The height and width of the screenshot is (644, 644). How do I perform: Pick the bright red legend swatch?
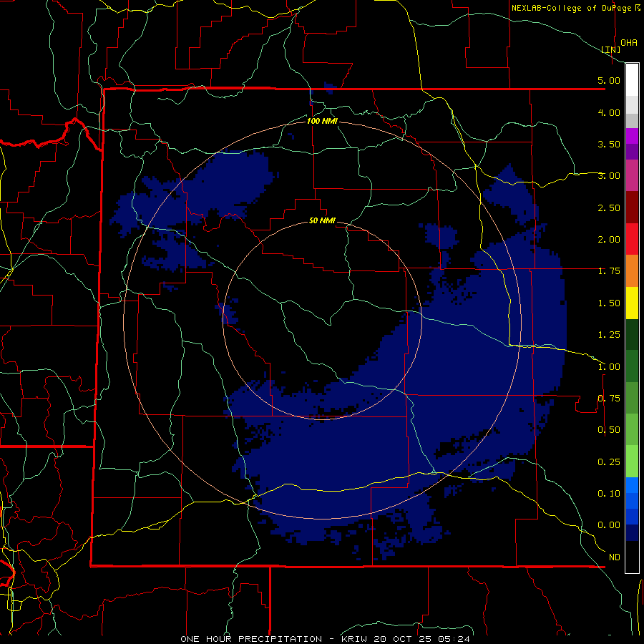pyautogui.click(x=632, y=239)
